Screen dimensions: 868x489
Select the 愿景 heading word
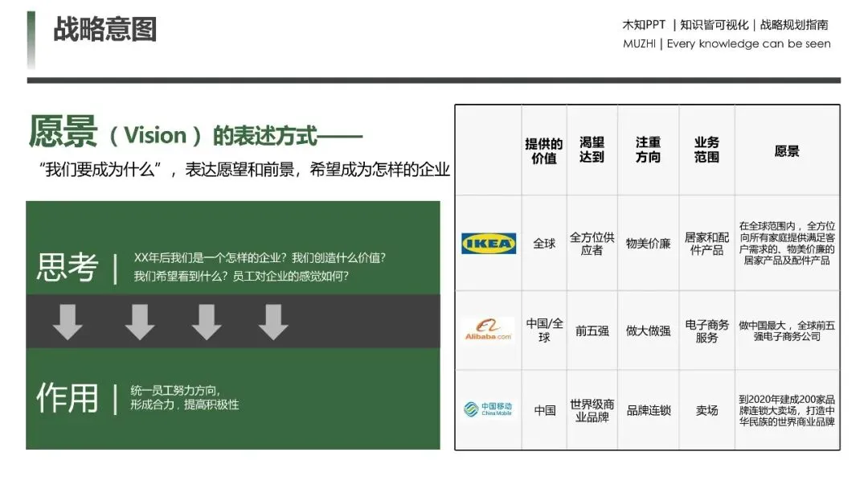pyautogui.click(x=63, y=133)
